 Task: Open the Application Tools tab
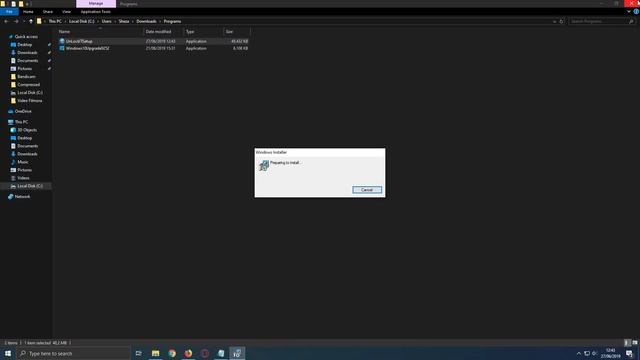(x=96, y=12)
